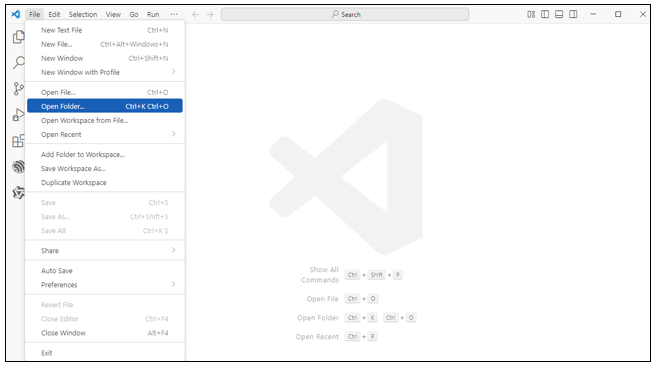
Task: Click the VS Code logo in title bar
Action: point(16,14)
